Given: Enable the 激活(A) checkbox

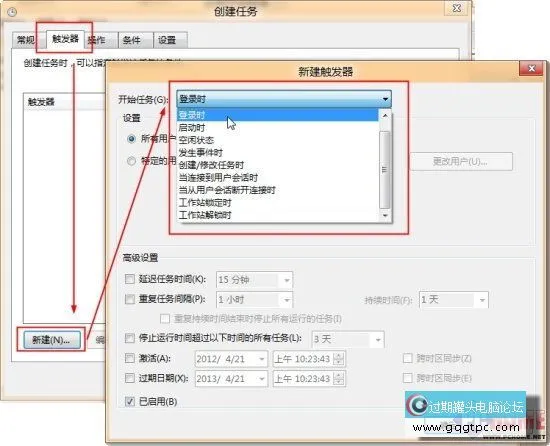Looking at the screenshot, I should click(x=130, y=358).
